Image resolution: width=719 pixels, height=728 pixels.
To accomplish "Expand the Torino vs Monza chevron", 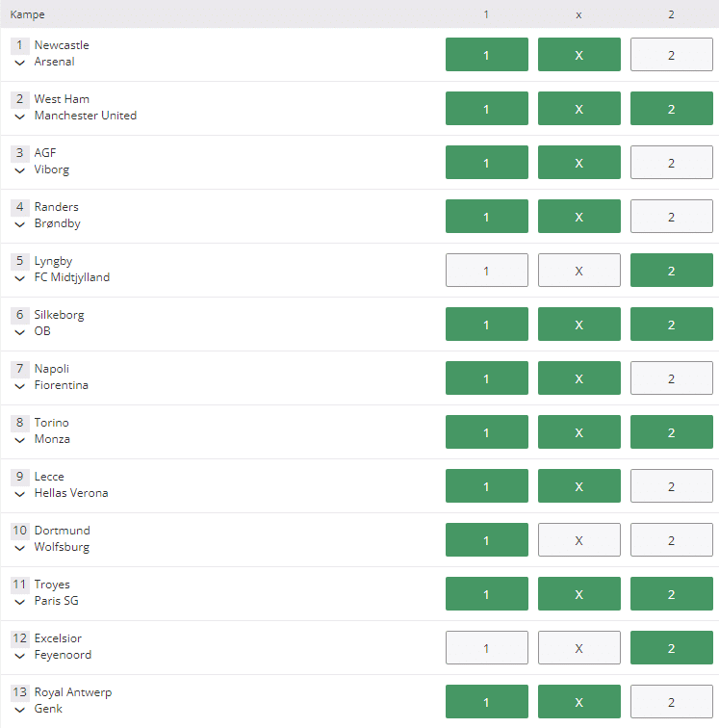I will tap(19, 440).
